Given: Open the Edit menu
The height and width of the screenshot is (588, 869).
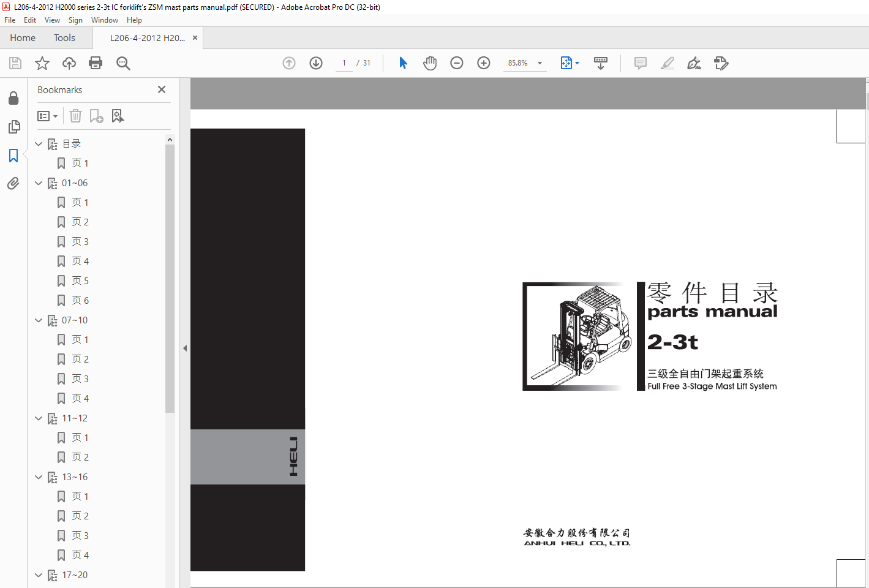Looking at the screenshot, I should pyautogui.click(x=30, y=20).
